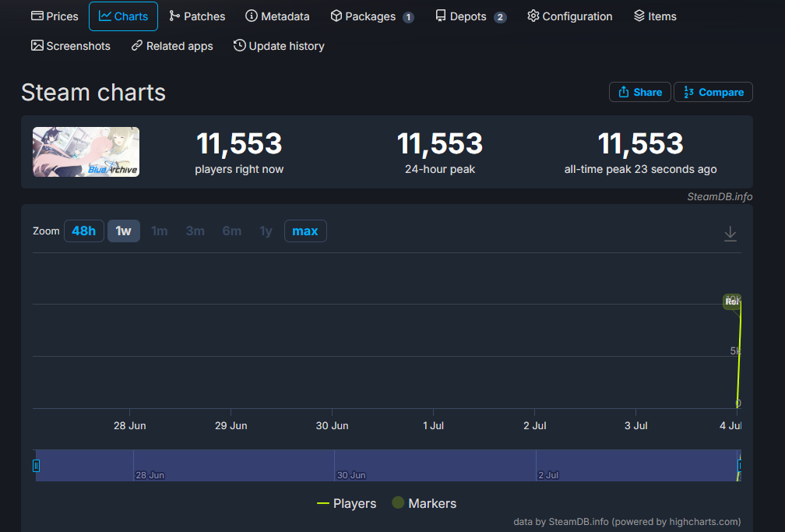Select the disabled 1m zoom option

click(x=159, y=231)
